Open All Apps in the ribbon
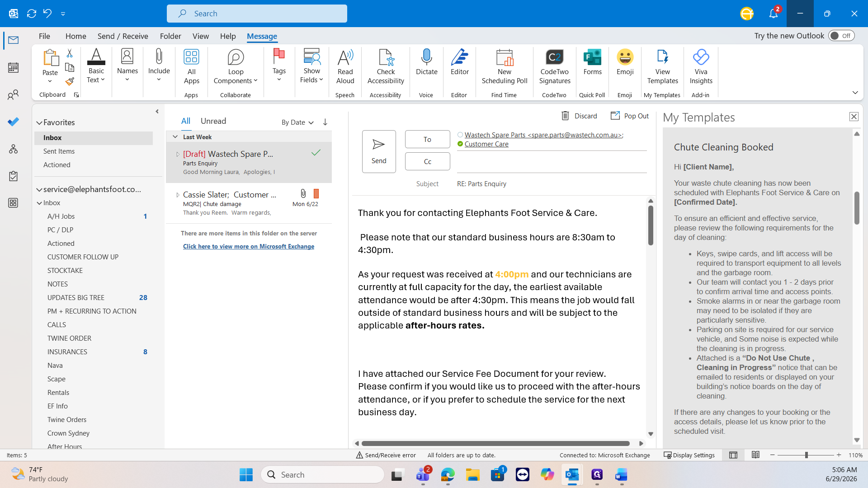The height and width of the screenshot is (488, 868). (192, 66)
